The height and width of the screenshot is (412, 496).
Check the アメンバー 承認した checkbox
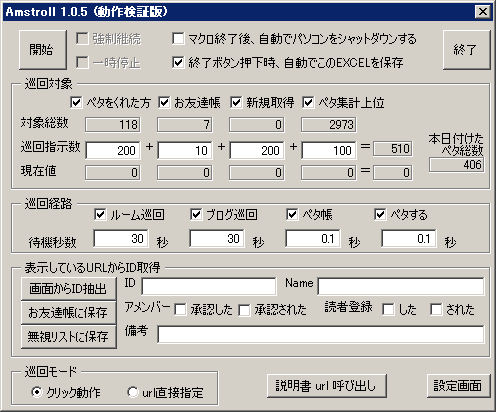click(180, 310)
